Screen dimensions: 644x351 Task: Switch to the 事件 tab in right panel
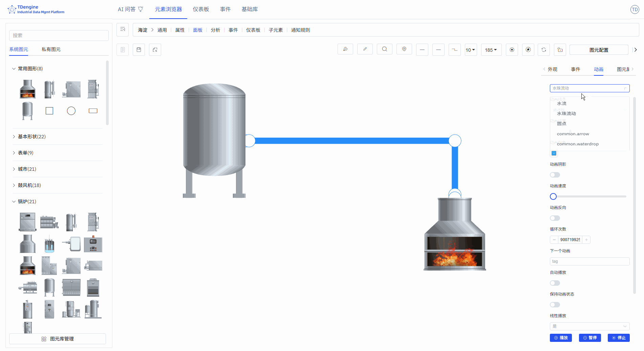click(x=576, y=69)
